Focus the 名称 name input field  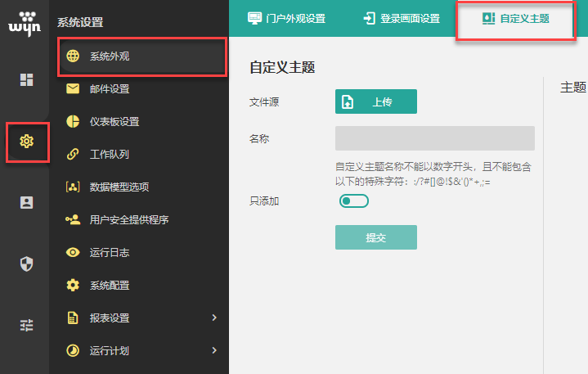[x=435, y=138]
